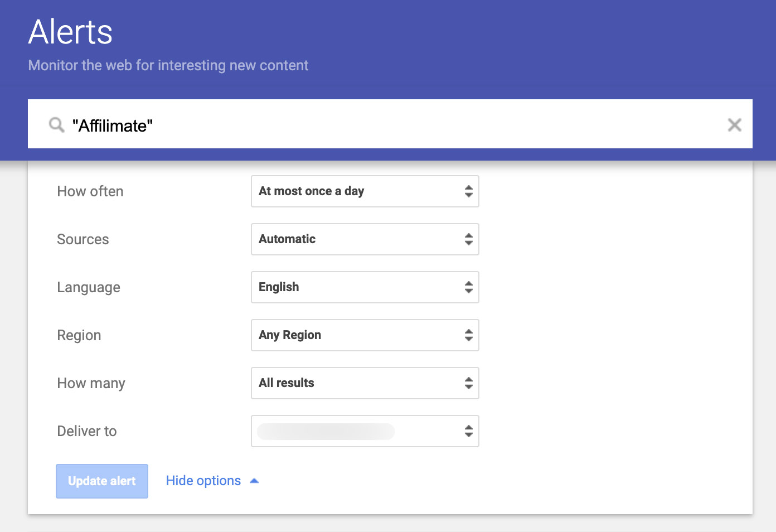776x532 pixels.
Task: Click the Update alert button
Action: coord(102,481)
